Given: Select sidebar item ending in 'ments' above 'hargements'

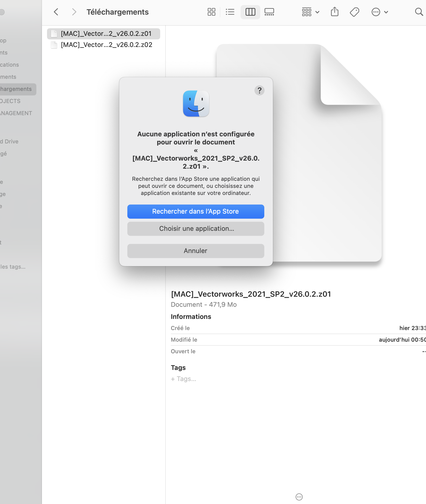Looking at the screenshot, I should 8,77.
